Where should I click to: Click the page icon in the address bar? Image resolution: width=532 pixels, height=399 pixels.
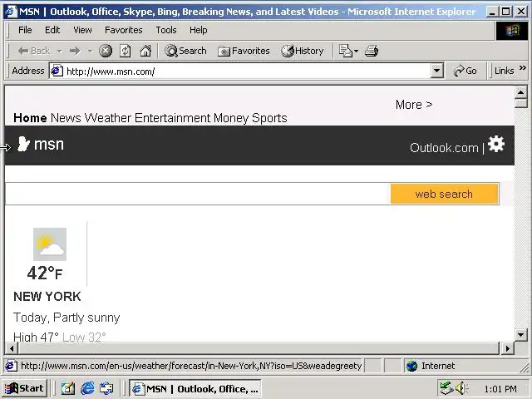click(x=57, y=71)
